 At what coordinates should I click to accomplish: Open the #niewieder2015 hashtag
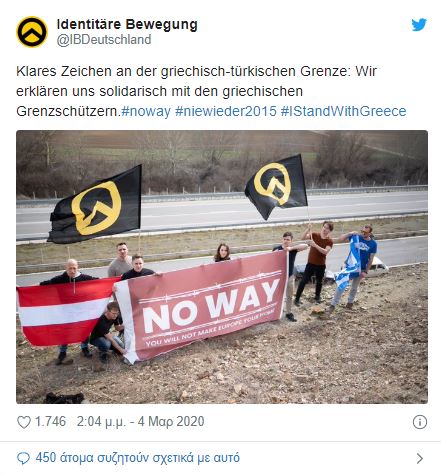[x=226, y=111]
